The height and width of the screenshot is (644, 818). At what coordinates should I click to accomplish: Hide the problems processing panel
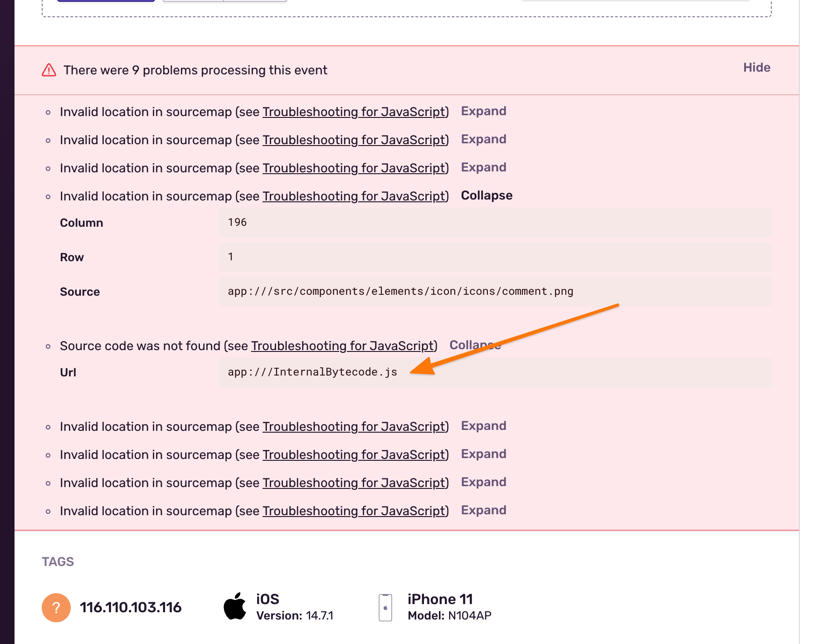(x=756, y=68)
